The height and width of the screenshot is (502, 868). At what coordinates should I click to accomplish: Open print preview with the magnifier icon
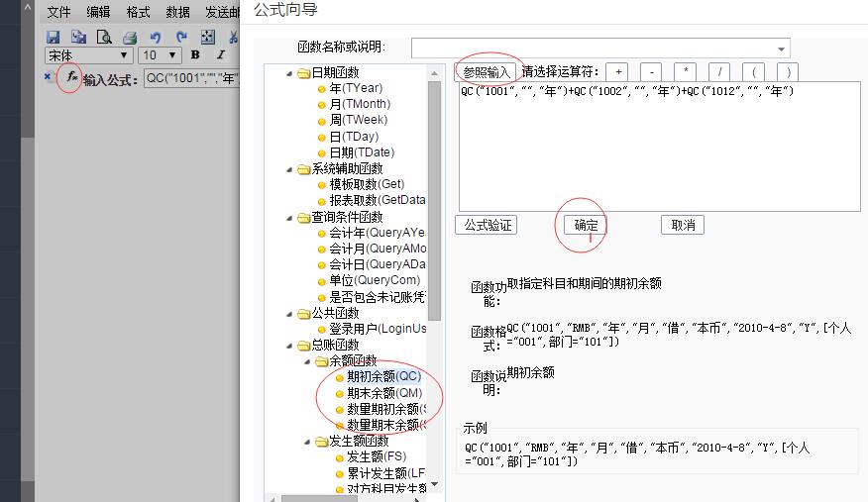pos(103,37)
